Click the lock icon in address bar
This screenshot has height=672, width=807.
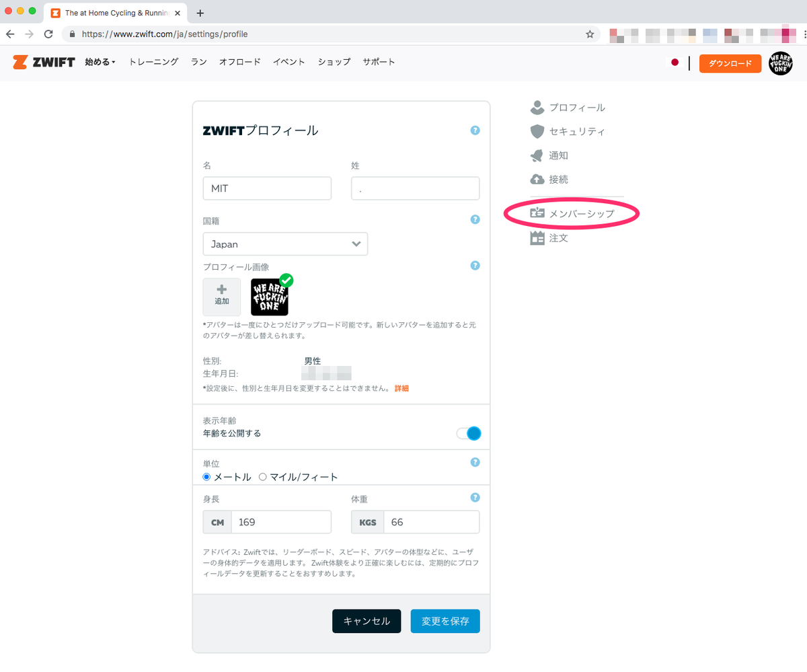pos(73,34)
